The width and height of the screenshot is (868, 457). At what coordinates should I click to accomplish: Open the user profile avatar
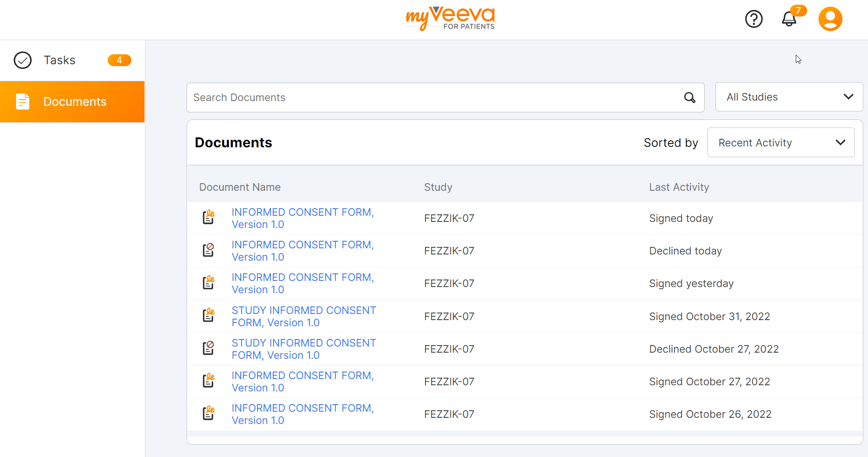(x=830, y=19)
